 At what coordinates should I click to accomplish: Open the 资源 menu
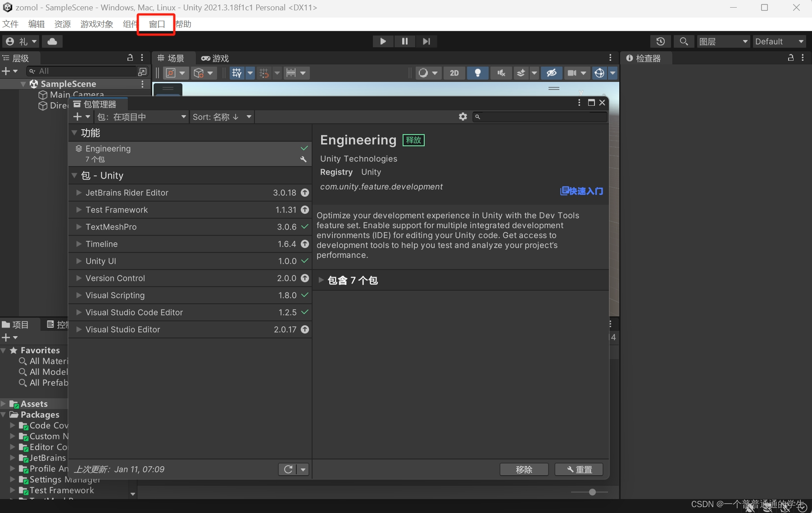tap(63, 24)
